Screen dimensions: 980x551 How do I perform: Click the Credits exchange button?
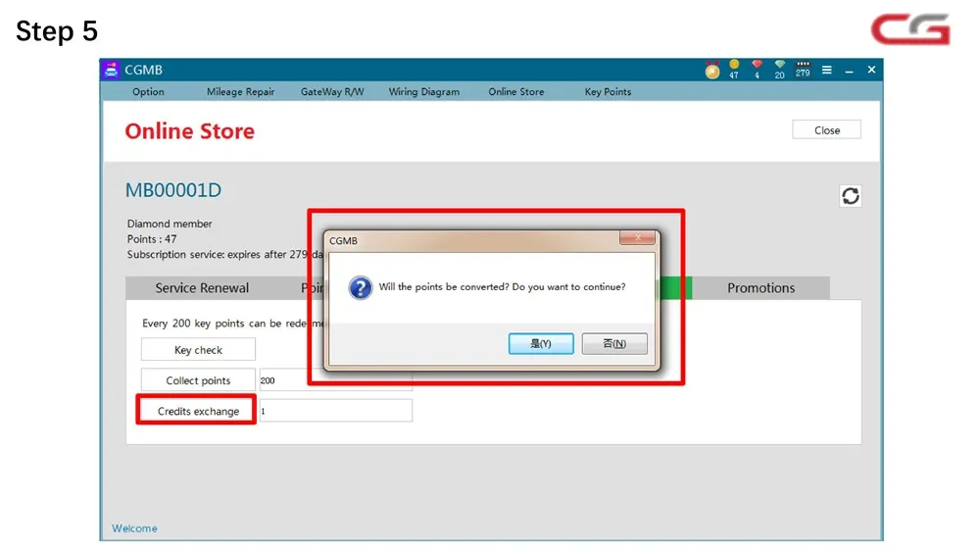point(198,411)
